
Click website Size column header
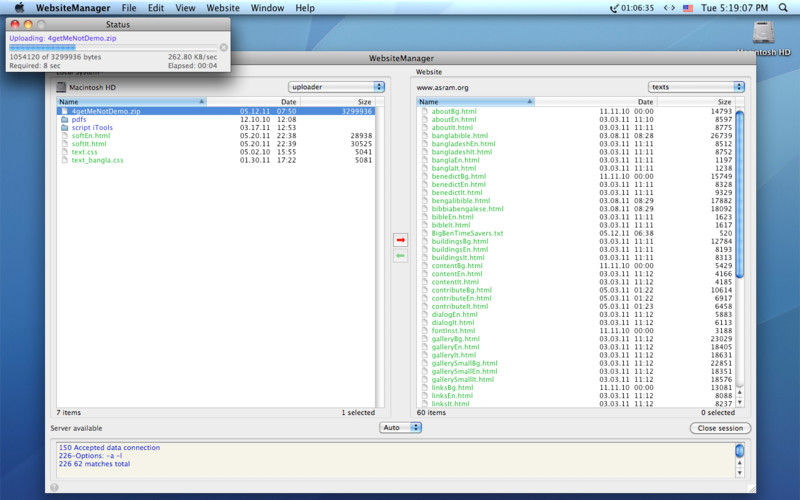click(695, 102)
